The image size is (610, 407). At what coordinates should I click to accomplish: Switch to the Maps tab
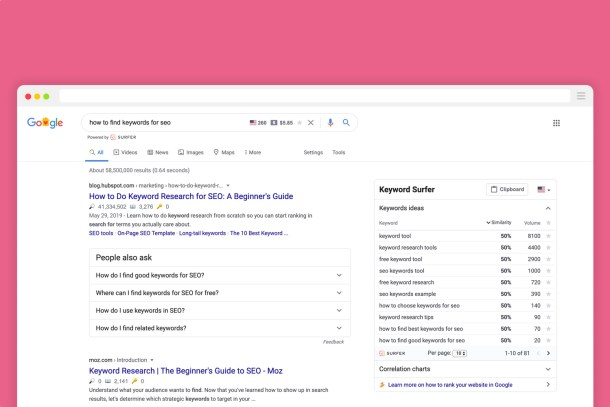(x=224, y=153)
